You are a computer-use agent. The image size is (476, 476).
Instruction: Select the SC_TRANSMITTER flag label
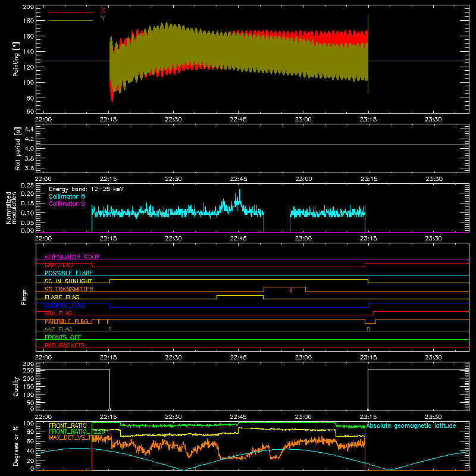[x=69, y=289]
